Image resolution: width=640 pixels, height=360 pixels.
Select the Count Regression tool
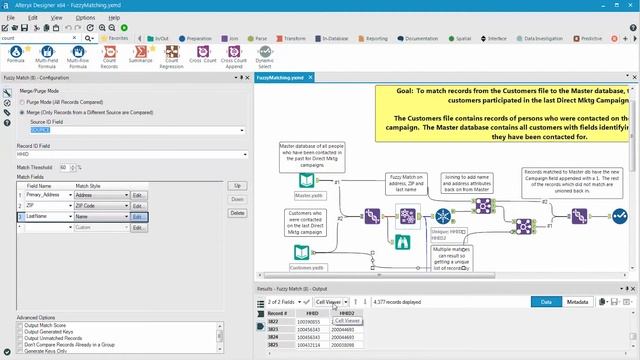[171, 57]
